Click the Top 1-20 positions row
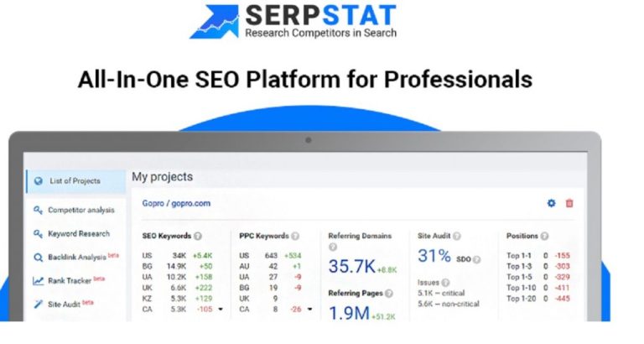The width and height of the screenshot is (644, 344). (x=538, y=299)
